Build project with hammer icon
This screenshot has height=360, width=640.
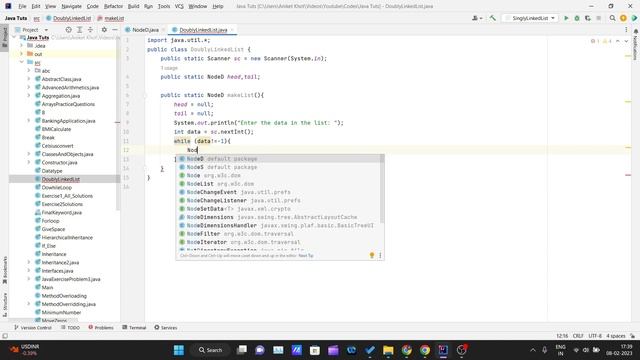pos(493,18)
